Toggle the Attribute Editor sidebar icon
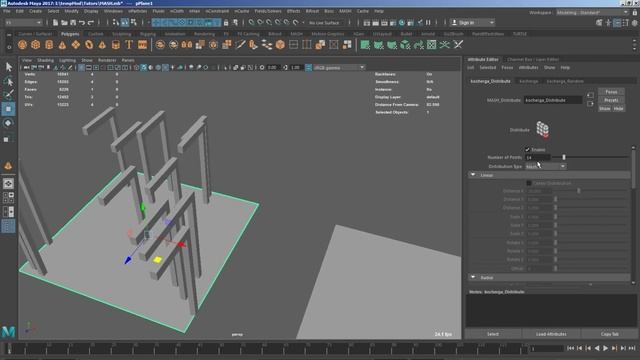This screenshot has width=640, height=360. coord(617,23)
